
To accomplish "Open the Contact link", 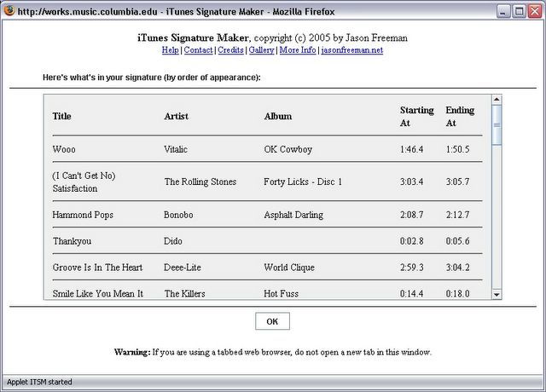I will click(x=198, y=50).
